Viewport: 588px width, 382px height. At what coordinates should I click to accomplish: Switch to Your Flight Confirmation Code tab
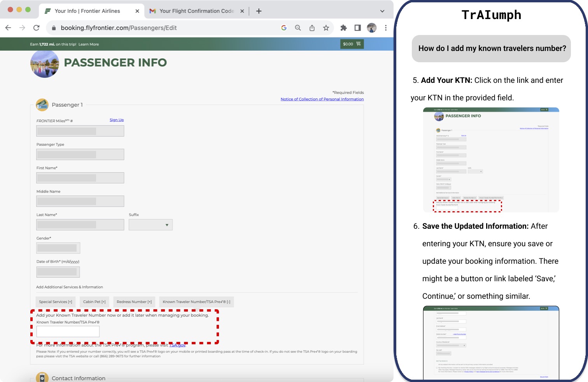197,11
